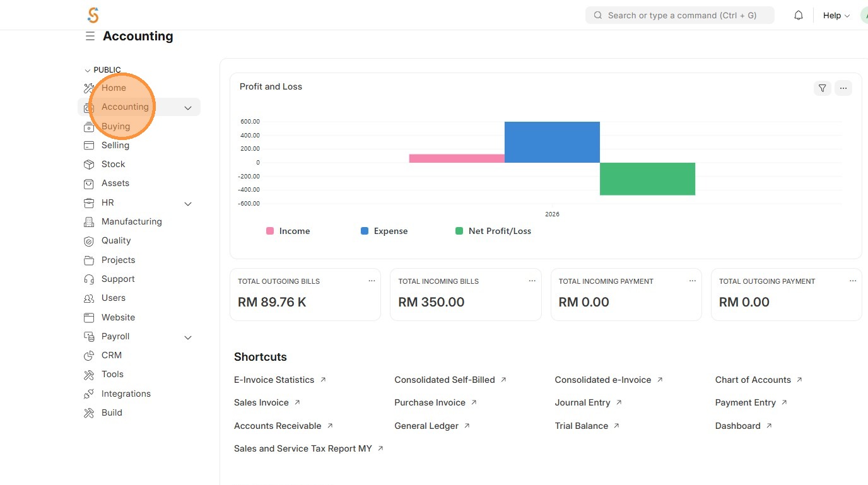Open the Profit and Loss chart ellipsis menu
The width and height of the screenshot is (868, 485).
click(x=843, y=88)
